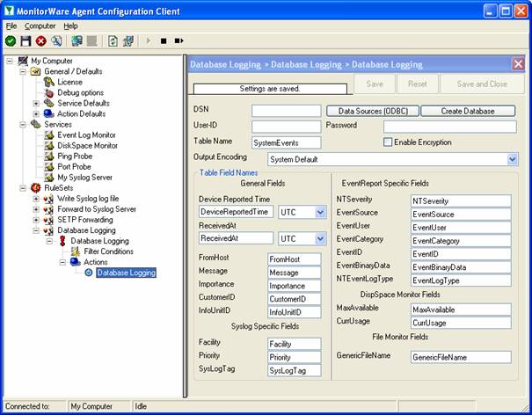This screenshot has height=415, width=532.
Task: Expand Write Syslog log file ruleset
Action: pos(36,199)
